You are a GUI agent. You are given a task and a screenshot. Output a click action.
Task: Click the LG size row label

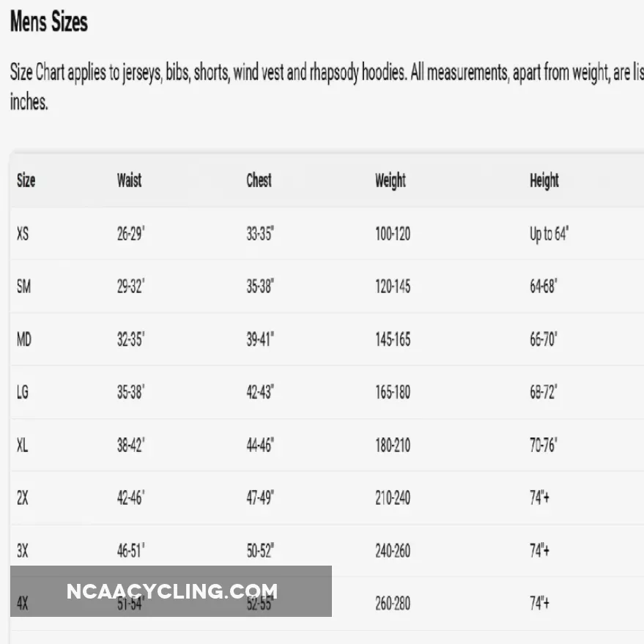23,392
